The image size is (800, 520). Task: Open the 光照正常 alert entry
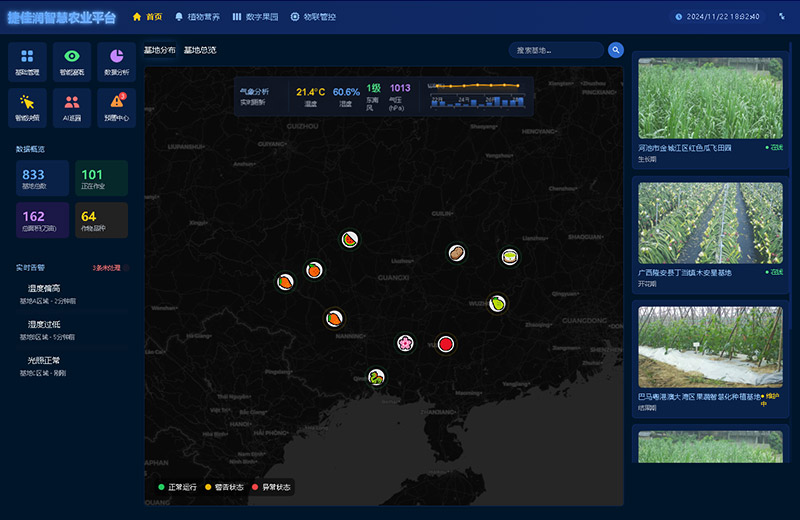[x=72, y=366]
